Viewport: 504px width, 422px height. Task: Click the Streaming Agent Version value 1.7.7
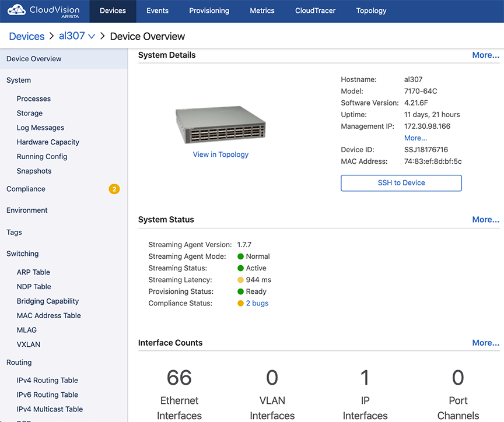(x=244, y=245)
